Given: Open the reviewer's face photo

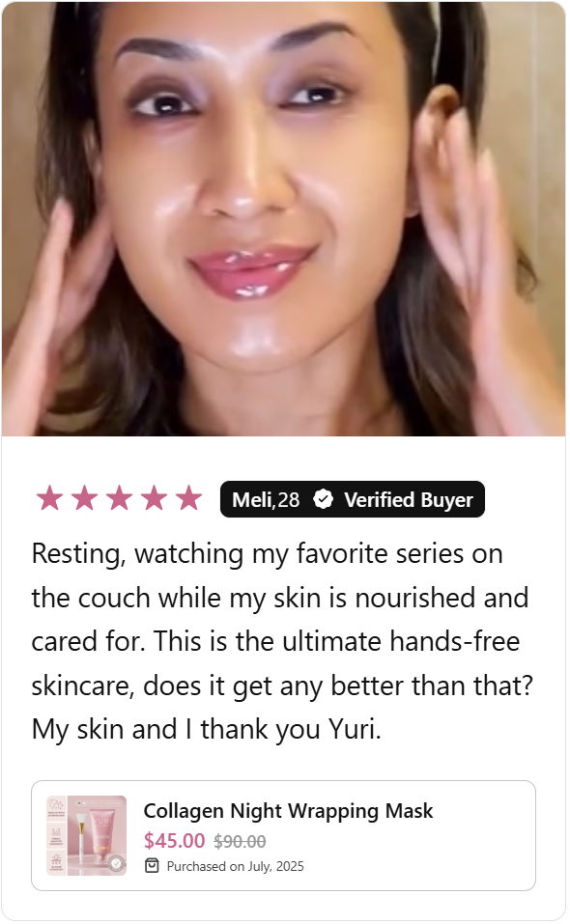Looking at the screenshot, I should 283,218.
